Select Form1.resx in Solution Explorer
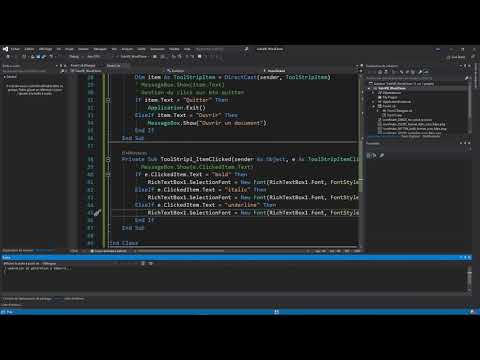Viewport: 480px width, 360px height. click(392, 115)
